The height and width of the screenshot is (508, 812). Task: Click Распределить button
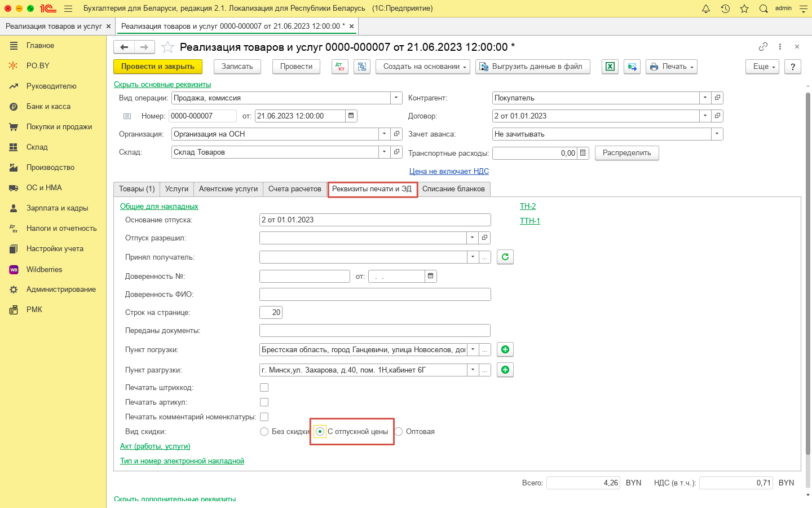pos(627,153)
